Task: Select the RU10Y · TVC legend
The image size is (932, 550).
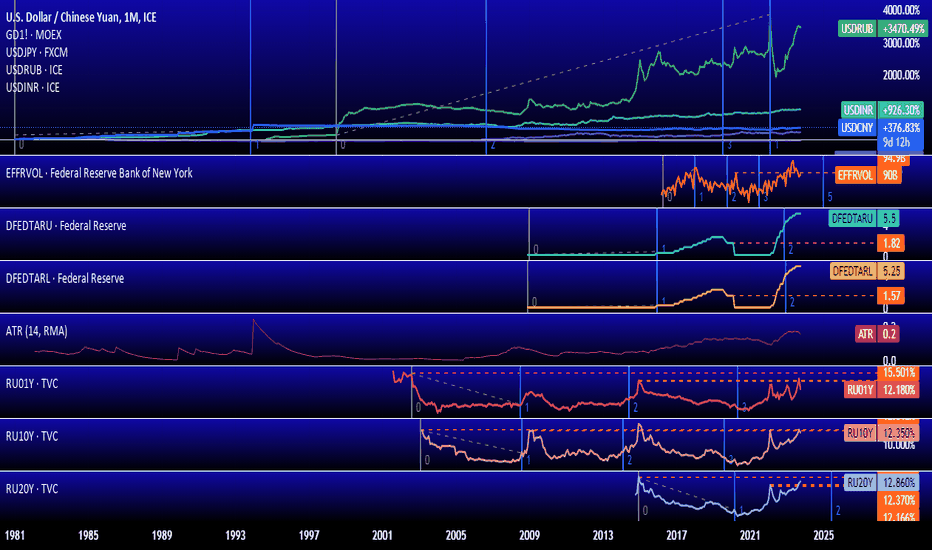Action: coord(32,436)
